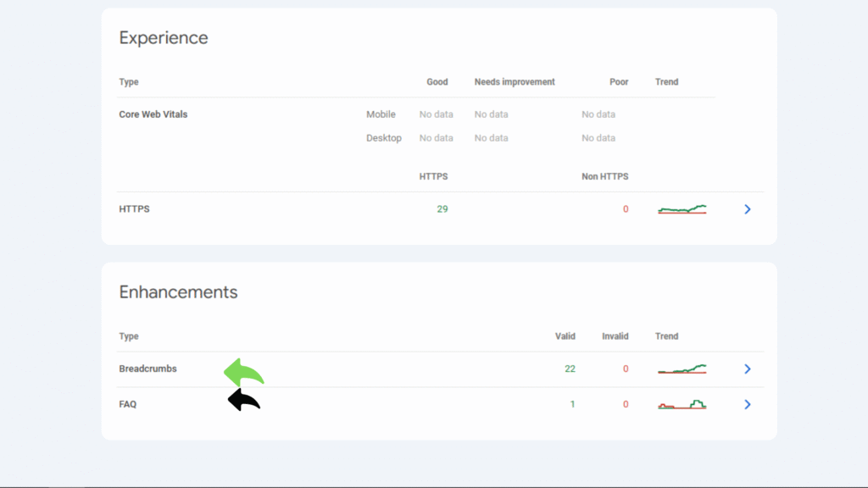Click the Breadcrumbs valid count 22
This screenshot has width=868, height=488.
pyautogui.click(x=570, y=369)
